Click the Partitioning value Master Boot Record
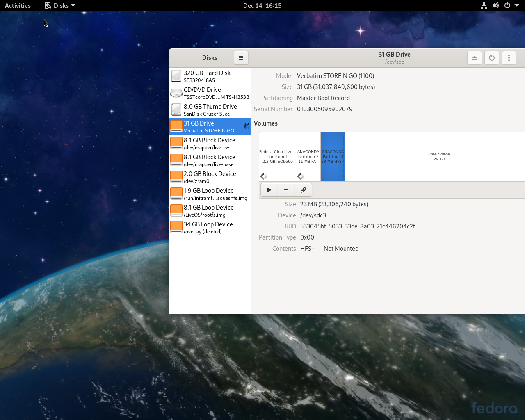This screenshot has width=525, height=420. click(x=324, y=98)
